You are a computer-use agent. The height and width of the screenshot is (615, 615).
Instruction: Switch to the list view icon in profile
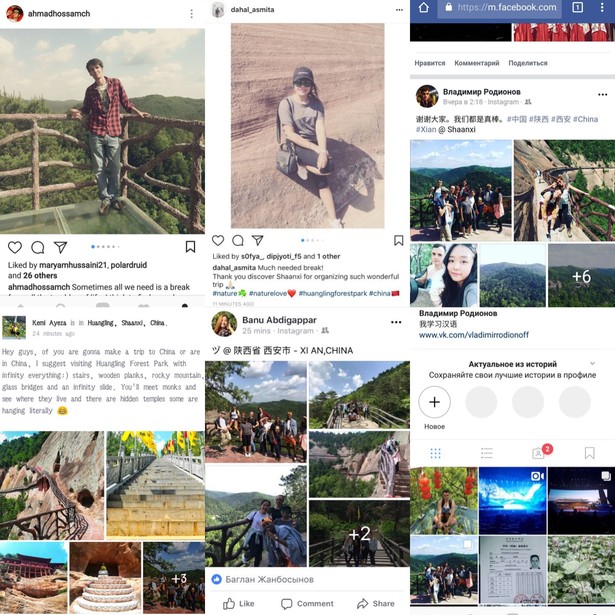(487, 453)
